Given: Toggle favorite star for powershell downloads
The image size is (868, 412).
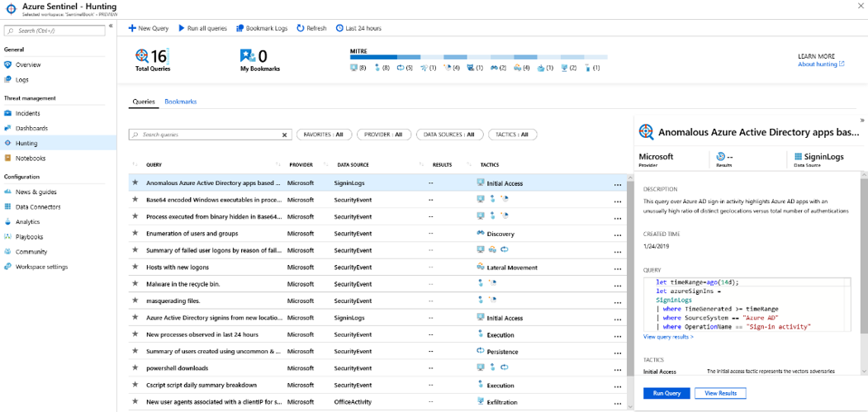Looking at the screenshot, I should [x=135, y=368].
